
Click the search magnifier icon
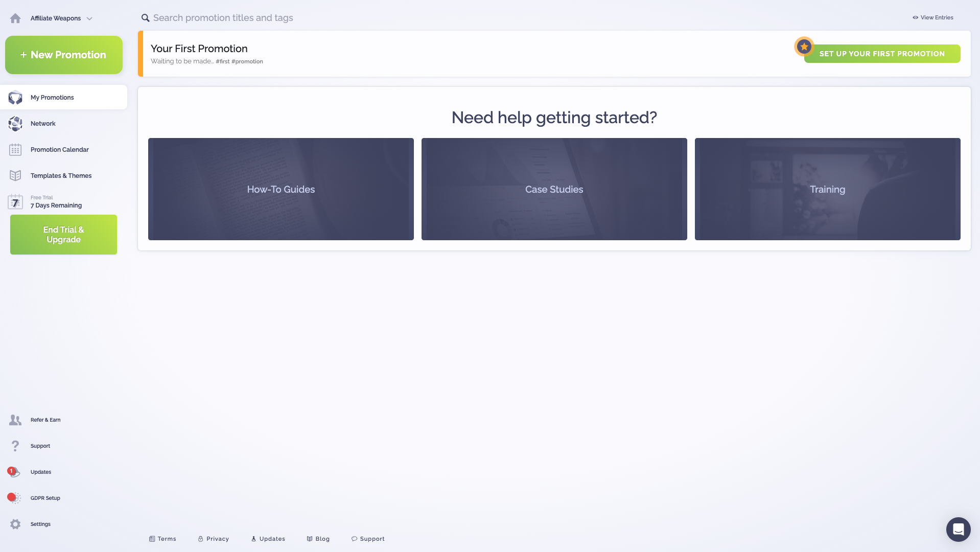[x=145, y=17]
